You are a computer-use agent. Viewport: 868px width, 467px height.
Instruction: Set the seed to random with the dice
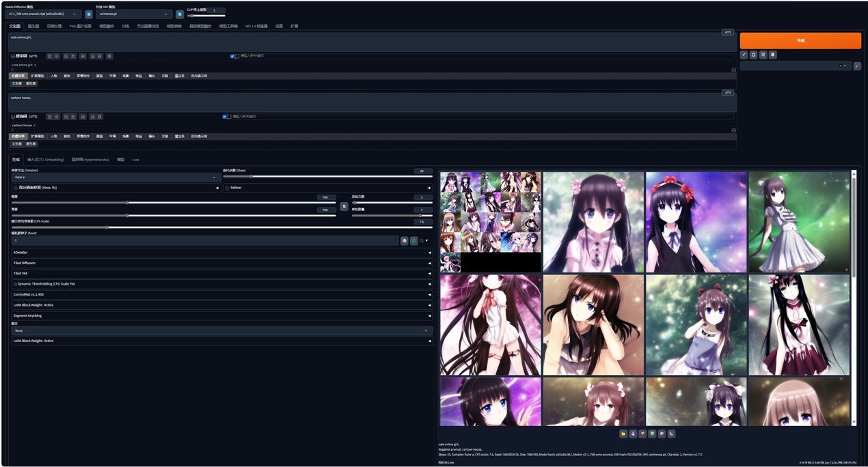(x=405, y=240)
